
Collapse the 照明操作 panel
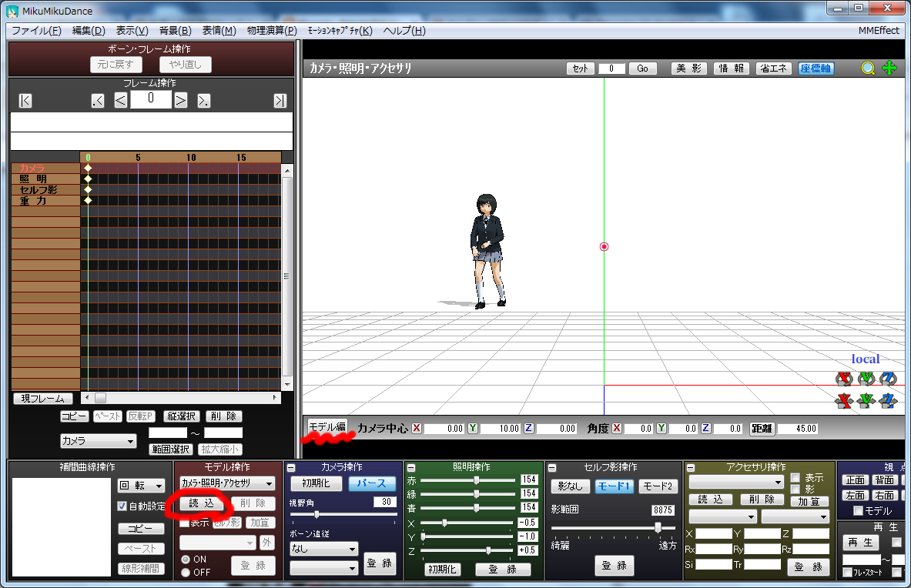point(410,468)
